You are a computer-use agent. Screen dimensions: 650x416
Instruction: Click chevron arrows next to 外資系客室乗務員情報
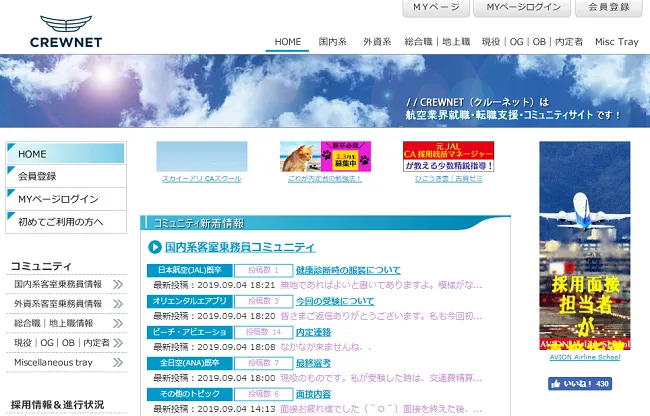tap(118, 304)
